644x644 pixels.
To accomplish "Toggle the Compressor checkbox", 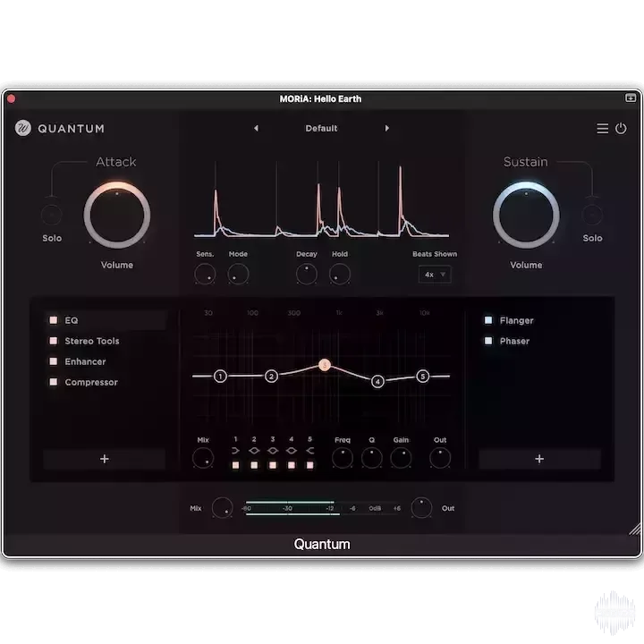I will [54, 382].
